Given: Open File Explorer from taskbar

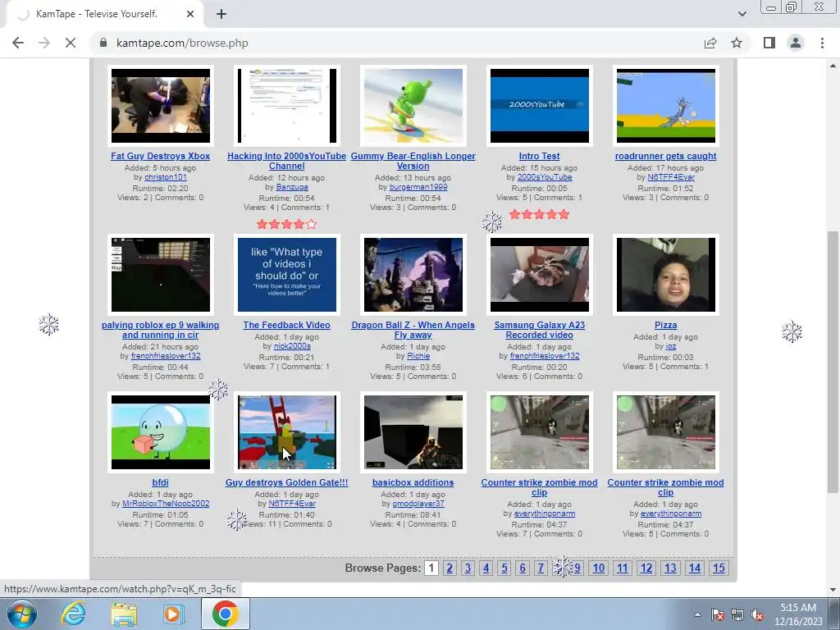Looking at the screenshot, I should 124,614.
